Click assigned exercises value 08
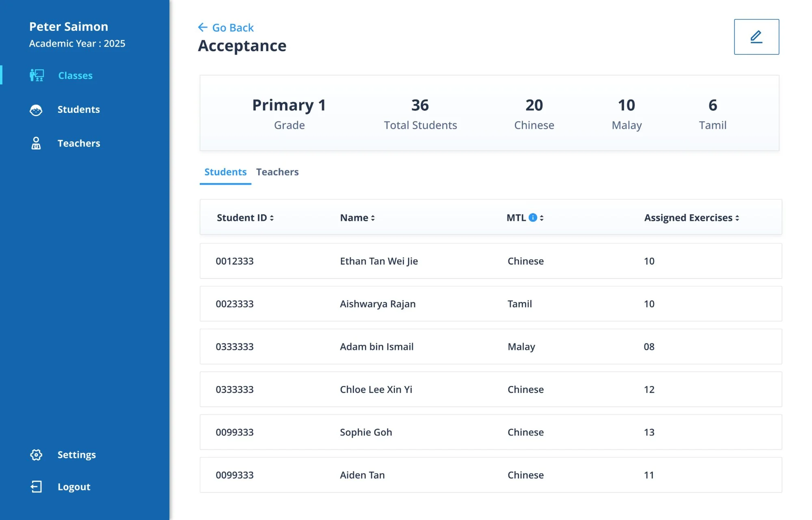 649,347
